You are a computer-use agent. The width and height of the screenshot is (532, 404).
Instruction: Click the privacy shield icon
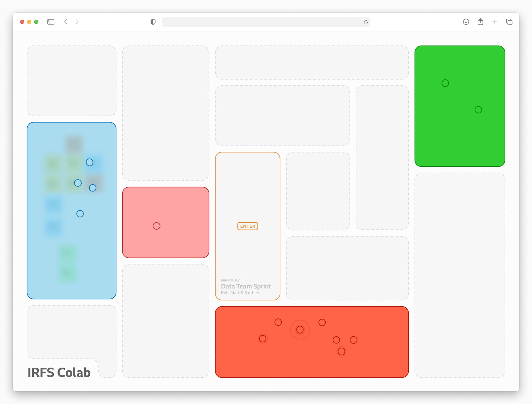click(x=153, y=22)
